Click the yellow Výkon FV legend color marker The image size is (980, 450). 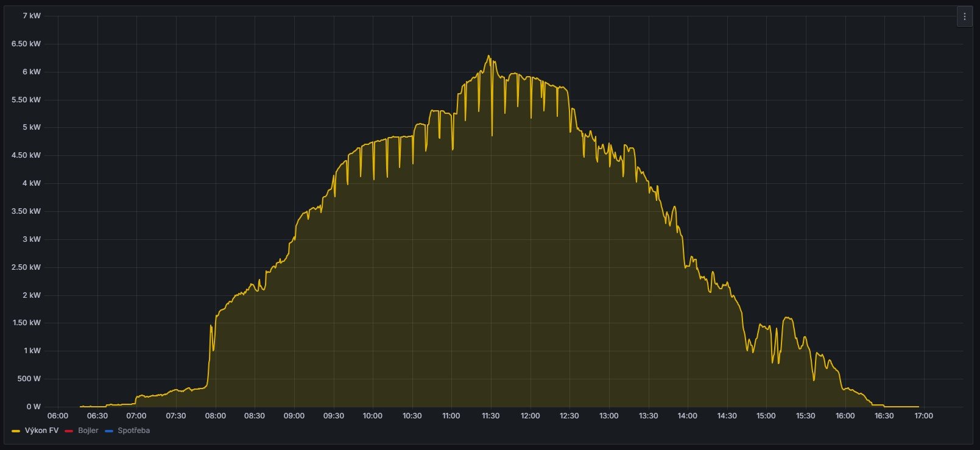(x=16, y=431)
